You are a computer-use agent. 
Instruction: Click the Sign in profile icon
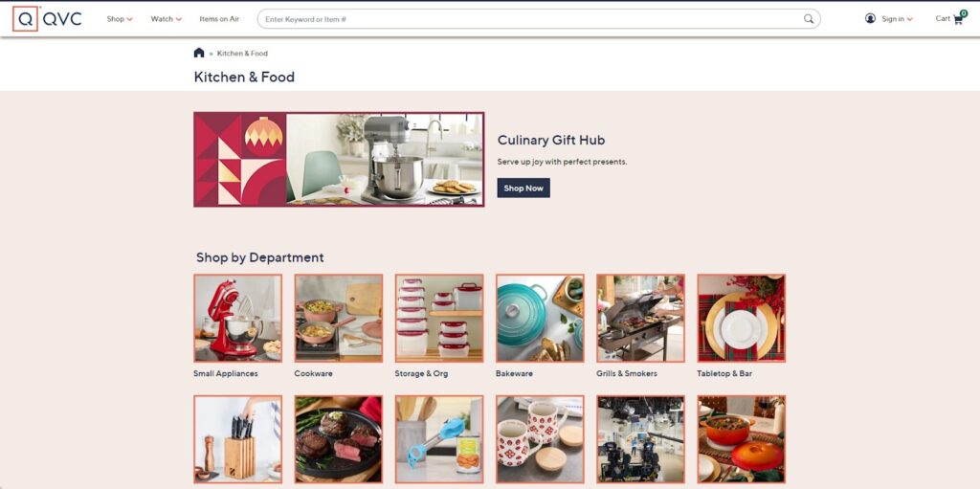tap(870, 19)
